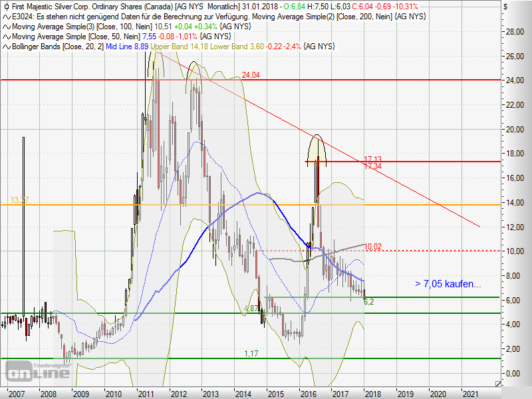The height and width of the screenshot is (399, 532).
Task: Click the Lower Band 3,60 value
Action: [x=237, y=47]
